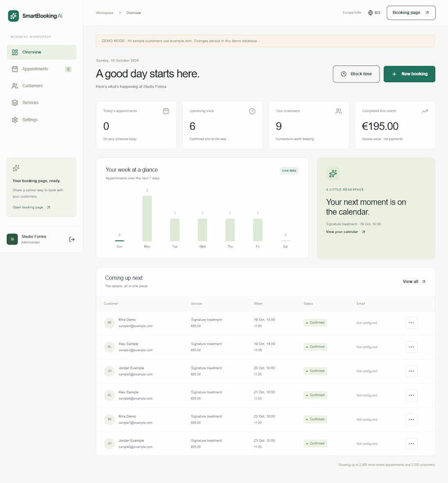Image resolution: width=448 pixels, height=483 pixels.
Task: Click the €195.00 completed value
Action: [380, 126]
